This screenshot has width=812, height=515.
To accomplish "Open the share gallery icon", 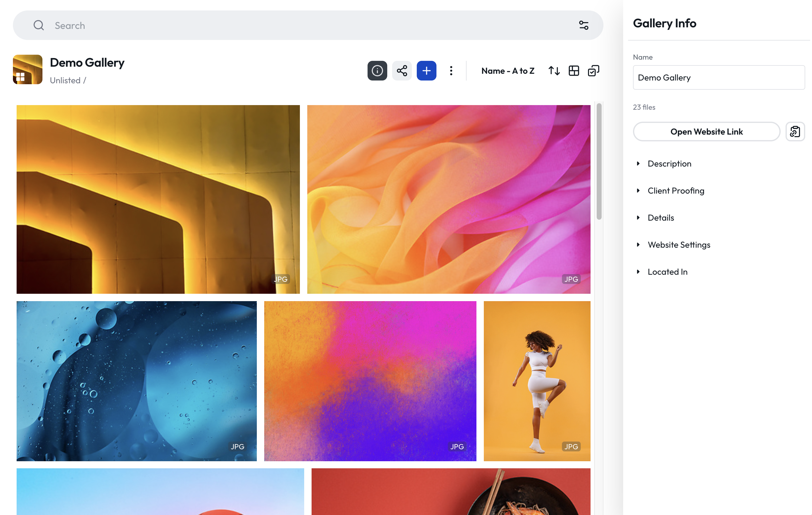I will [x=402, y=71].
